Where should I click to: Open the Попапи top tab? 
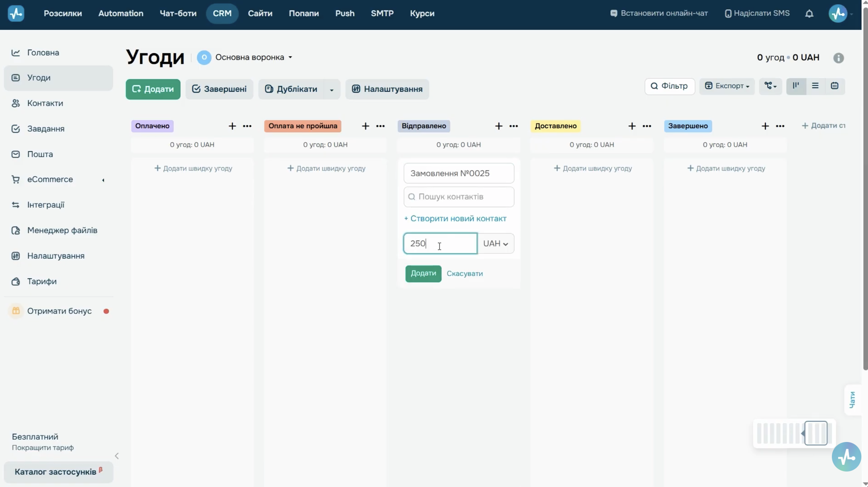coord(303,14)
